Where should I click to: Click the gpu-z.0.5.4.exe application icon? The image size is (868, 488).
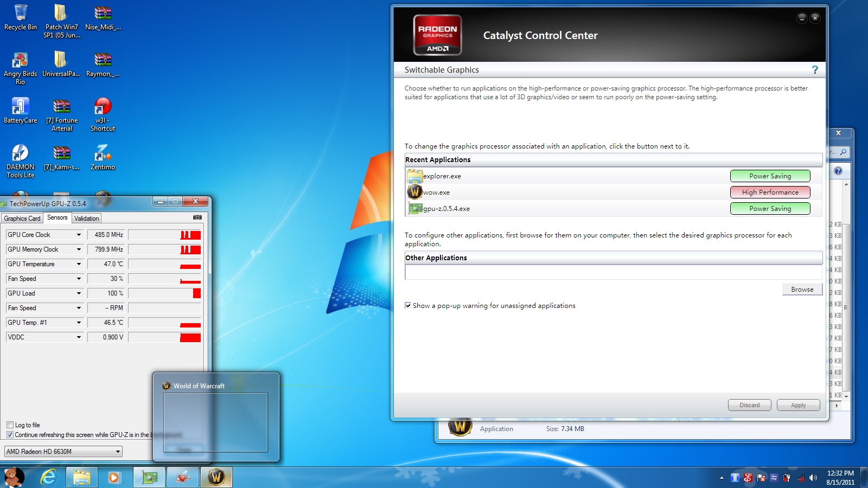point(415,208)
